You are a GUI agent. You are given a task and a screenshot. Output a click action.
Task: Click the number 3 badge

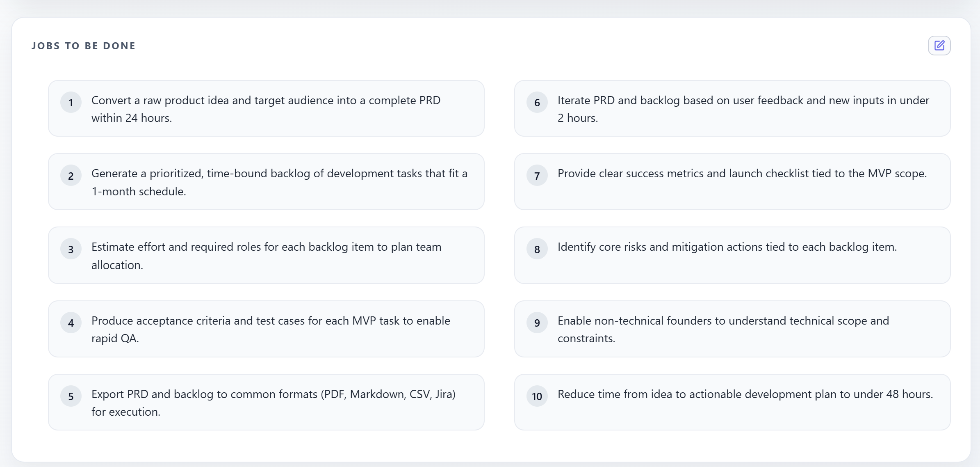point(71,249)
